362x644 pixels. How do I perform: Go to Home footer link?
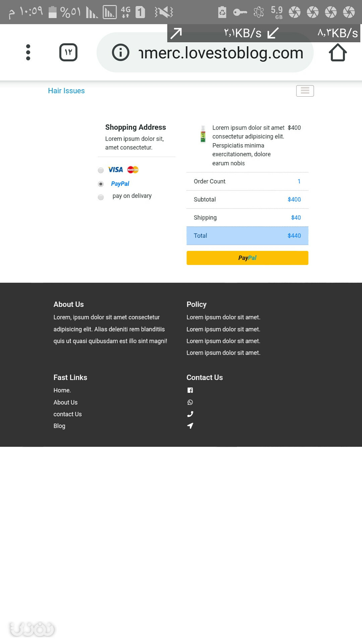click(x=62, y=390)
